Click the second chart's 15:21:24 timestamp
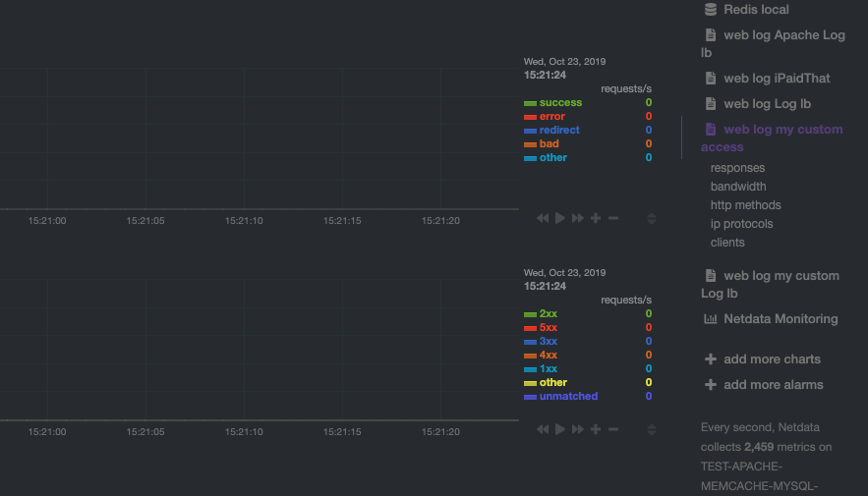Image resolution: width=868 pixels, height=496 pixels. [545, 286]
